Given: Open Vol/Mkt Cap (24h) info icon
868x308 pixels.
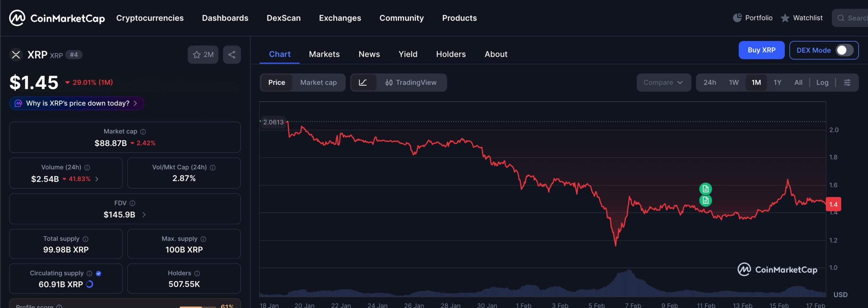Looking at the screenshot, I should click(213, 167).
